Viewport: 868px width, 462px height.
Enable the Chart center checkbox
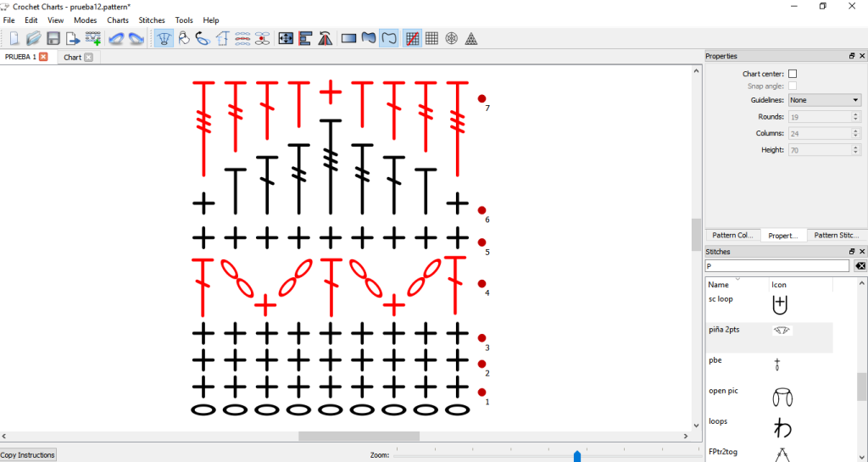click(793, 74)
